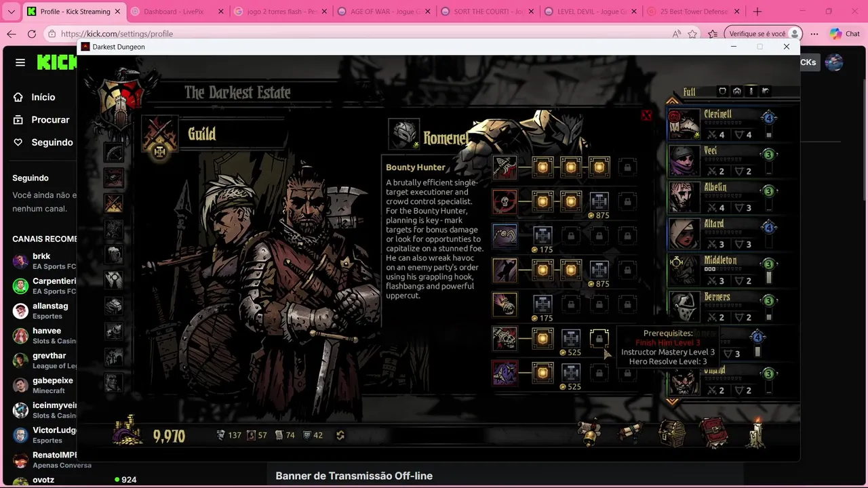
Task: Buy the 525 gold upgrade for the caltrops skill
Action: coord(571,373)
